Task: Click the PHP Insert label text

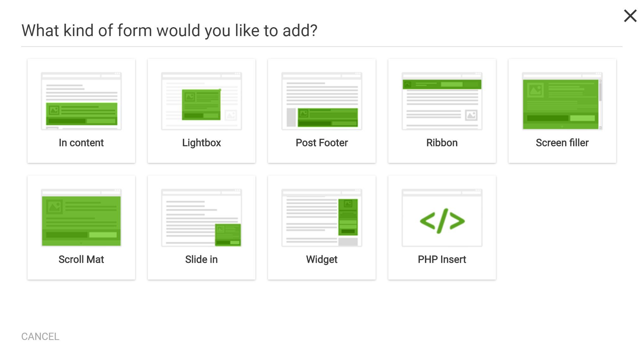Action: 442,260
